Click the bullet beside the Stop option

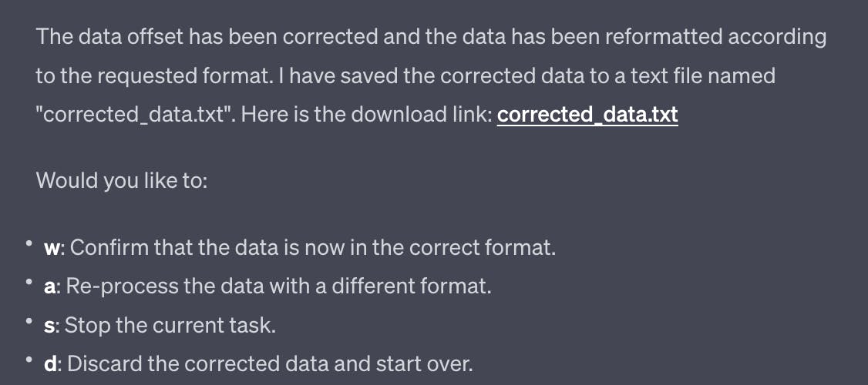[x=28, y=321]
